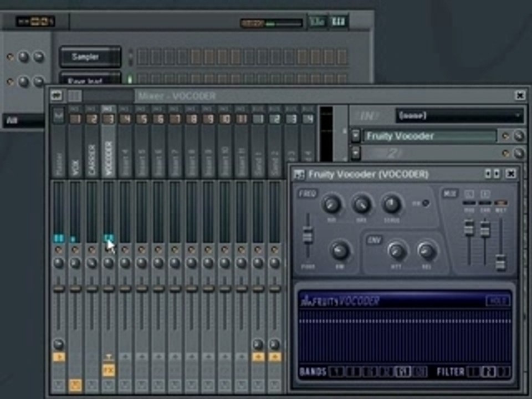Click the volume fader on the VOX track
Screen dimensions: 532x399
coord(75,289)
